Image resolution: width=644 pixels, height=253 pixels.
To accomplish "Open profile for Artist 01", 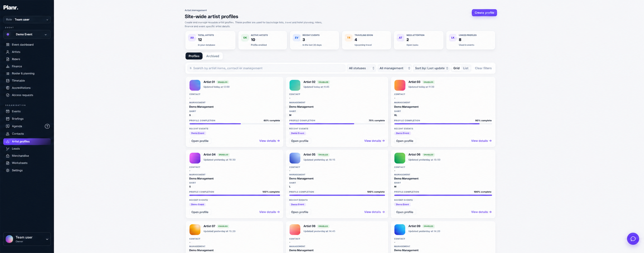I will coord(200,141).
